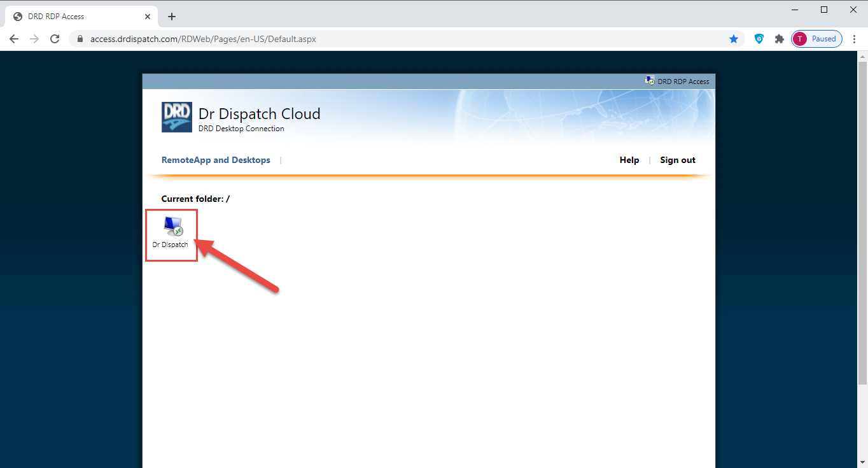Click the DRD RDP Access text in the top bar
Viewport: 868px width, 468px height.
(x=683, y=82)
